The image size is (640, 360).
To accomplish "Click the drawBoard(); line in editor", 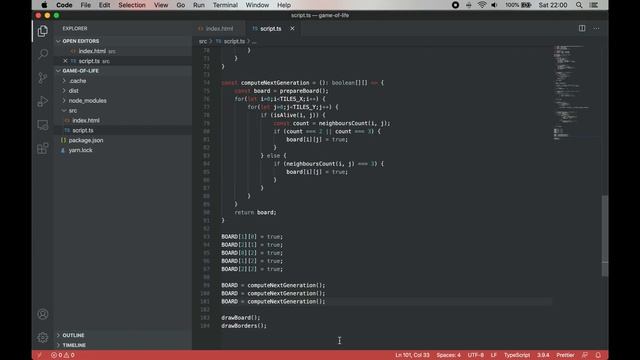I will click(241, 318).
